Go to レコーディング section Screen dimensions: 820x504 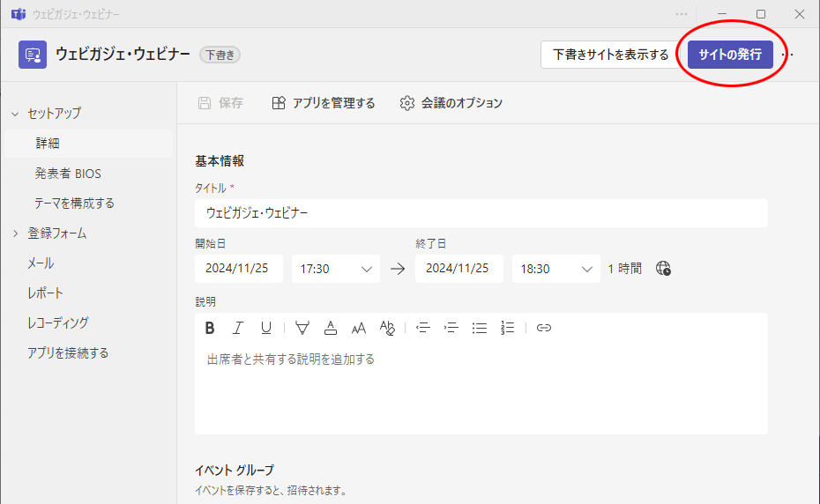tap(58, 322)
